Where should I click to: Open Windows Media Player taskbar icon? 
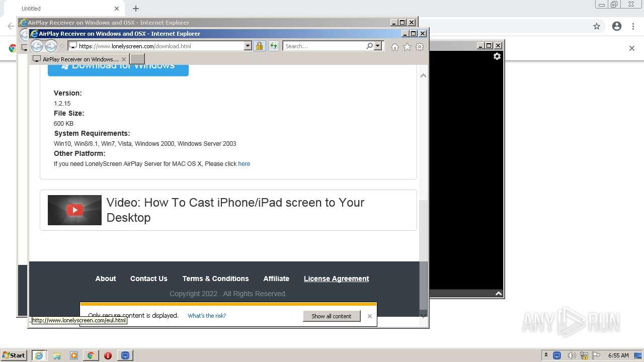pos(74,355)
